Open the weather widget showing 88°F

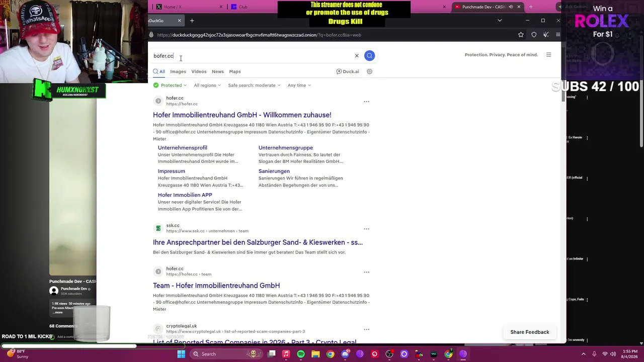coord(18,354)
